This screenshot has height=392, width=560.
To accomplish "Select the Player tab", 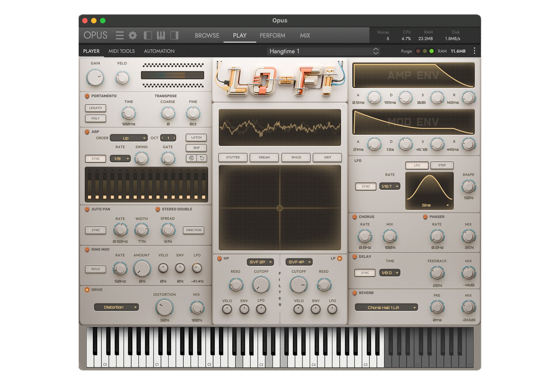I will click(91, 51).
